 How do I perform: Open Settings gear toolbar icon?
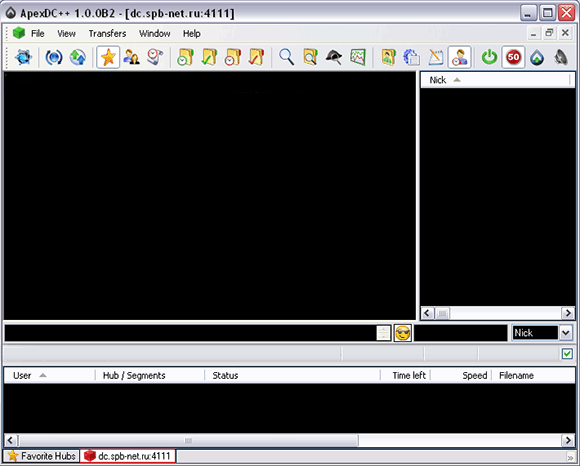412,57
